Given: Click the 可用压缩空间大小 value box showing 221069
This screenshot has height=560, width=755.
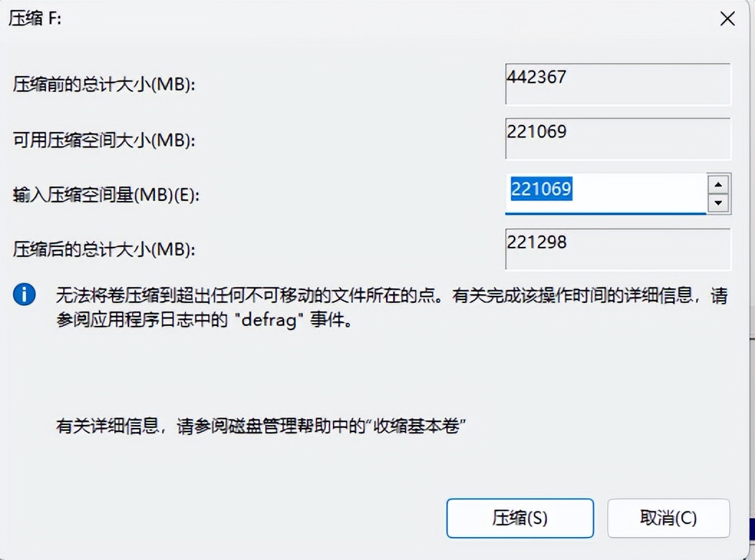Looking at the screenshot, I should coord(617,137).
